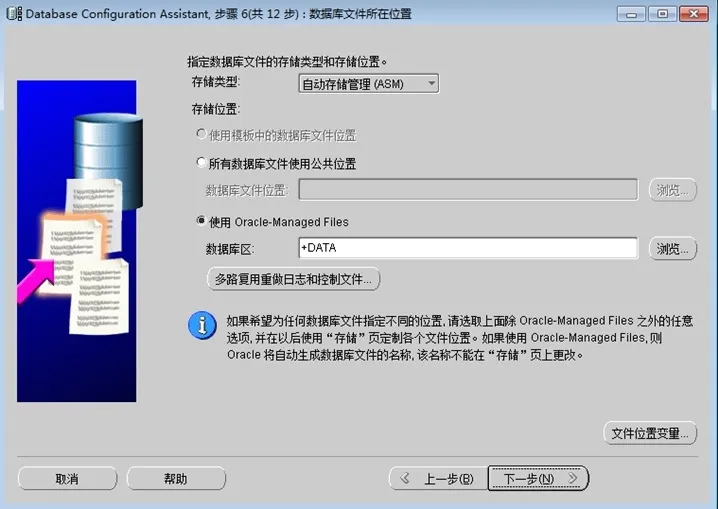Click the blue information icon
Screen dimensions: 718x509
(202, 325)
